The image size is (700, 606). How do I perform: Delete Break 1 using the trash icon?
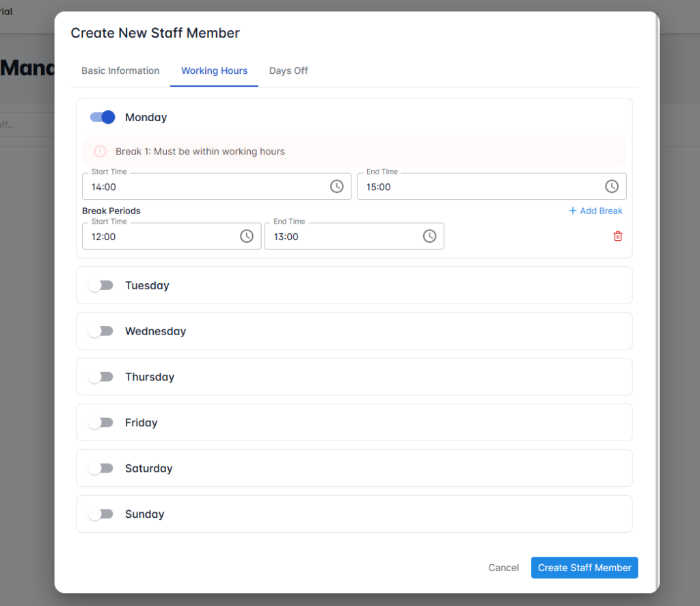point(617,236)
